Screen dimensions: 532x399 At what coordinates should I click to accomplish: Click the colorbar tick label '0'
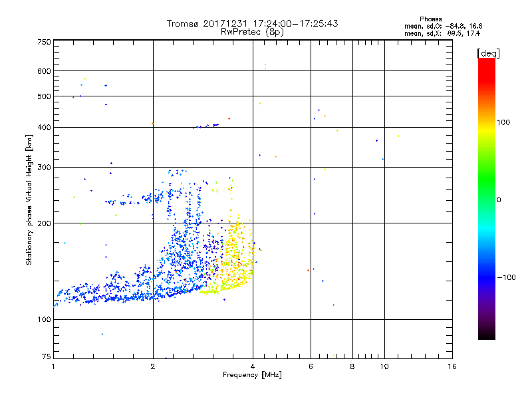(499, 200)
